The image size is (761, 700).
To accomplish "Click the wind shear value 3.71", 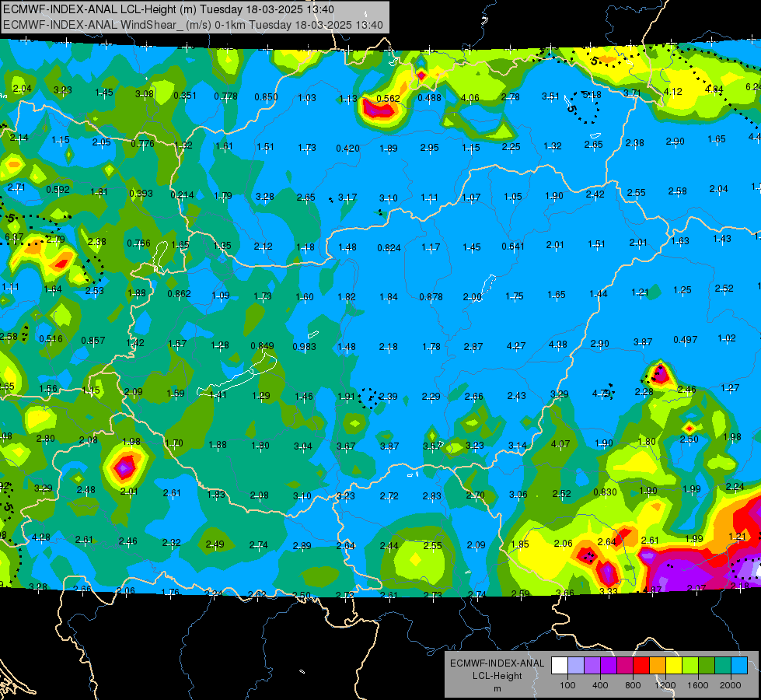I will (x=633, y=93).
